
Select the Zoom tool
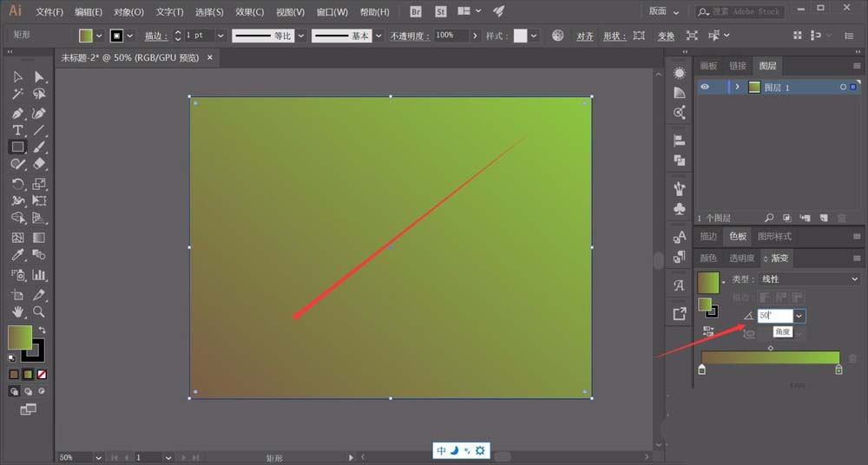(39, 311)
